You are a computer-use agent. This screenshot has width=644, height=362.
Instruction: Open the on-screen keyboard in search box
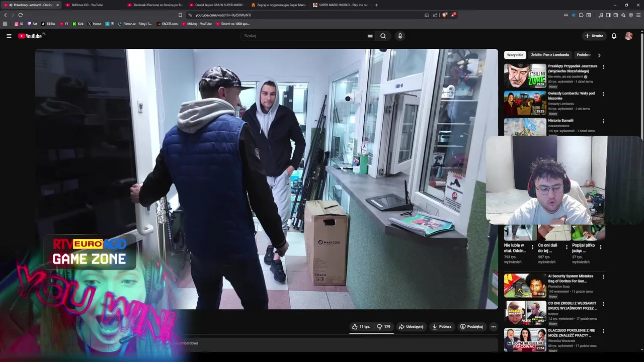point(370,36)
